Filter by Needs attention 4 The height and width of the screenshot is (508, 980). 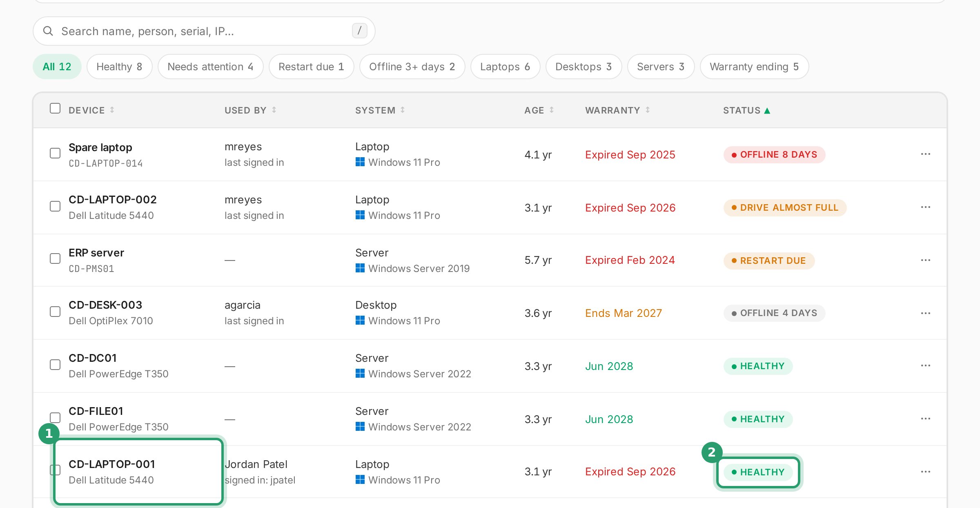[x=210, y=67]
